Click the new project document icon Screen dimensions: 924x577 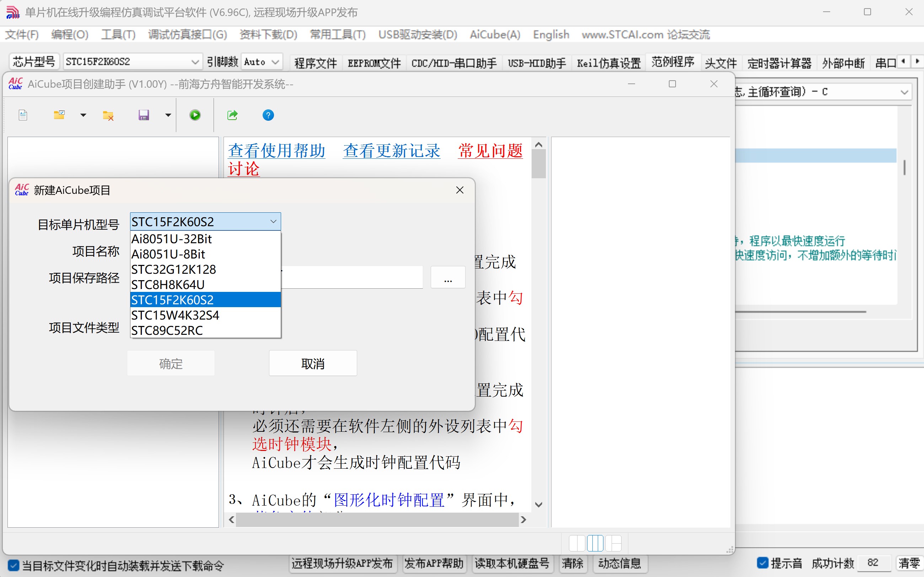23,115
